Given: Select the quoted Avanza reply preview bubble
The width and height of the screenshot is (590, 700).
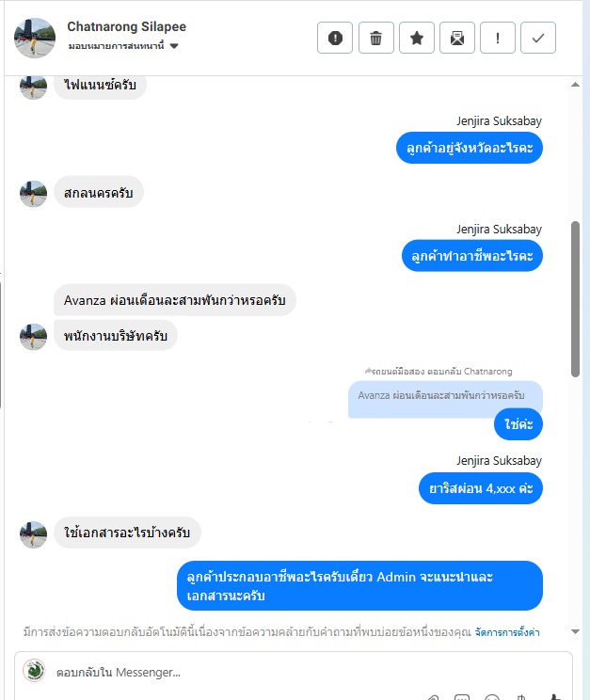Looking at the screenshot, I should pyautogui.click(x=445, y=395).
